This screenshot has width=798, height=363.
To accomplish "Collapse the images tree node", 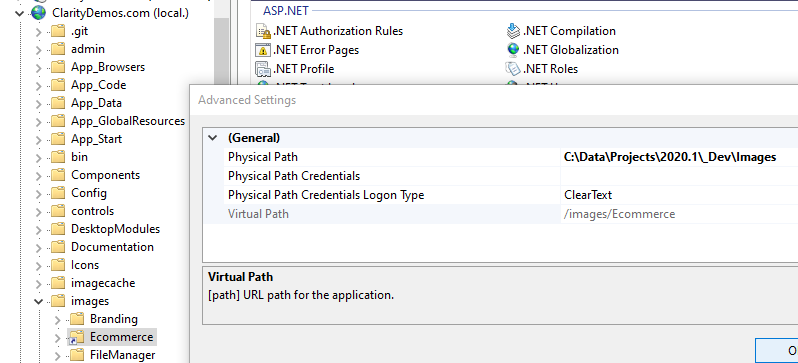I will click(39, 301).
